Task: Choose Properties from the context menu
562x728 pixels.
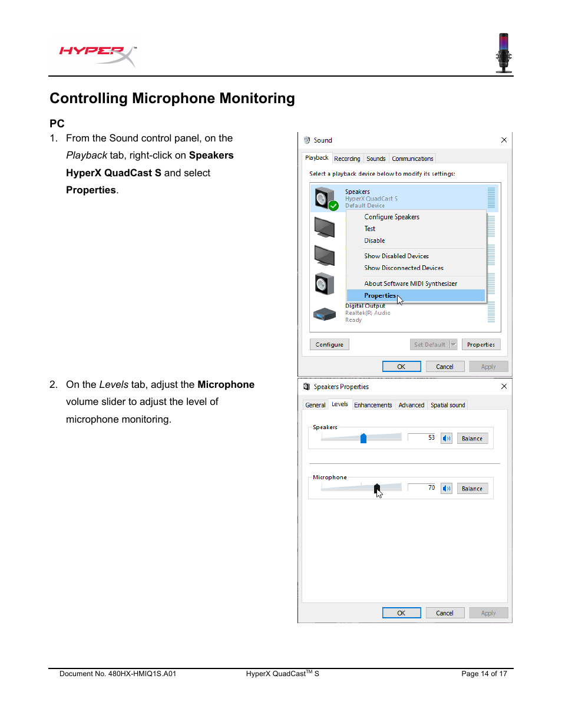Action: tap(416, 295)
